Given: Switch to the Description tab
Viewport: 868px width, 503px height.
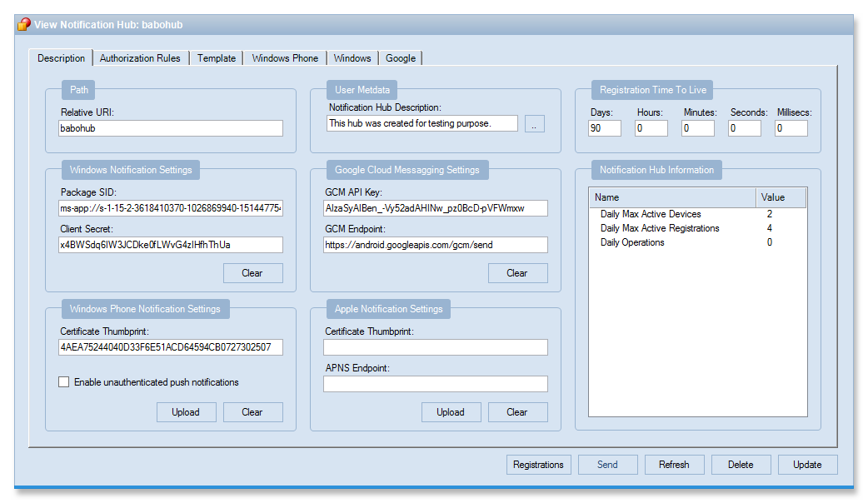Looking at the screenshot, I should point(61,58).
